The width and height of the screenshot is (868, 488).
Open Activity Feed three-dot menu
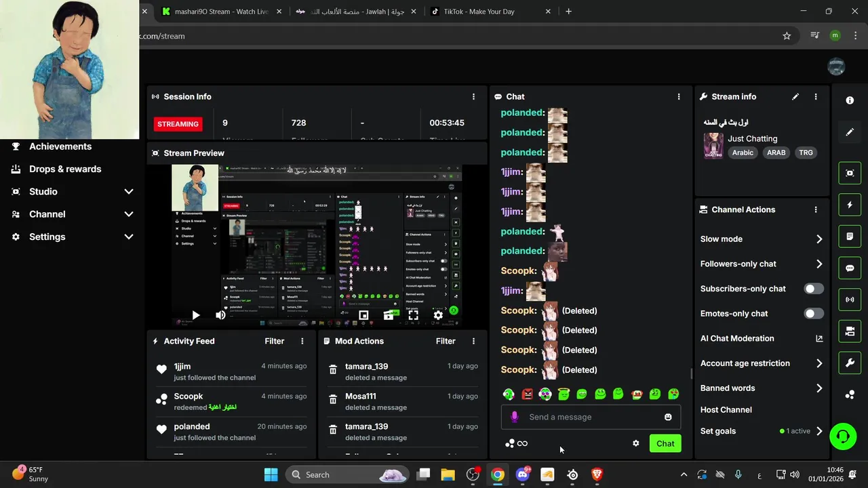(302, 342)
